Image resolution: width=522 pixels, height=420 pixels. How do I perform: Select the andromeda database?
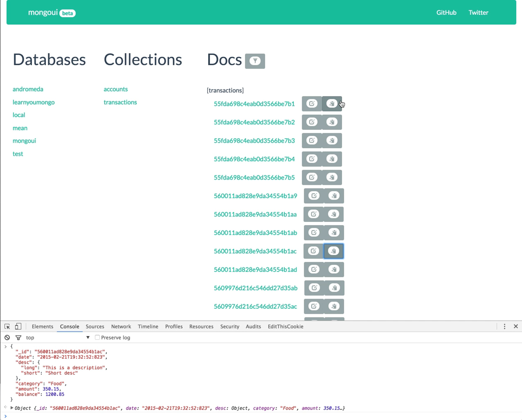[28, 89]
